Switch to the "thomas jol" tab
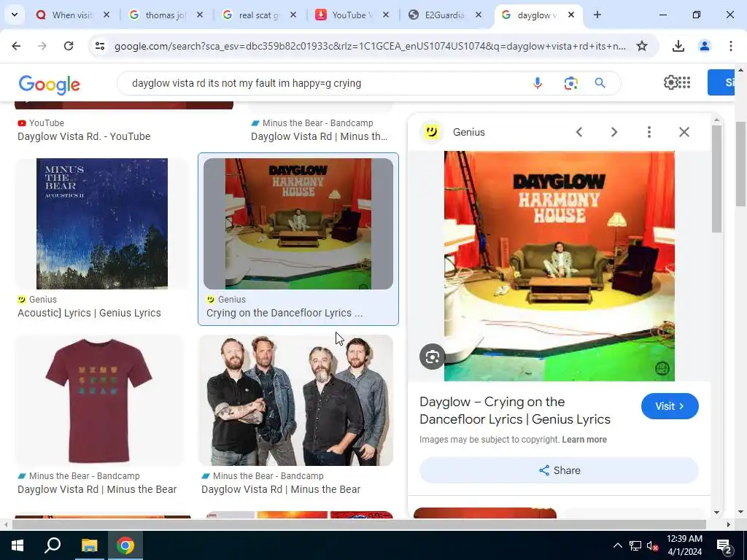 click(x=165, y=15)
